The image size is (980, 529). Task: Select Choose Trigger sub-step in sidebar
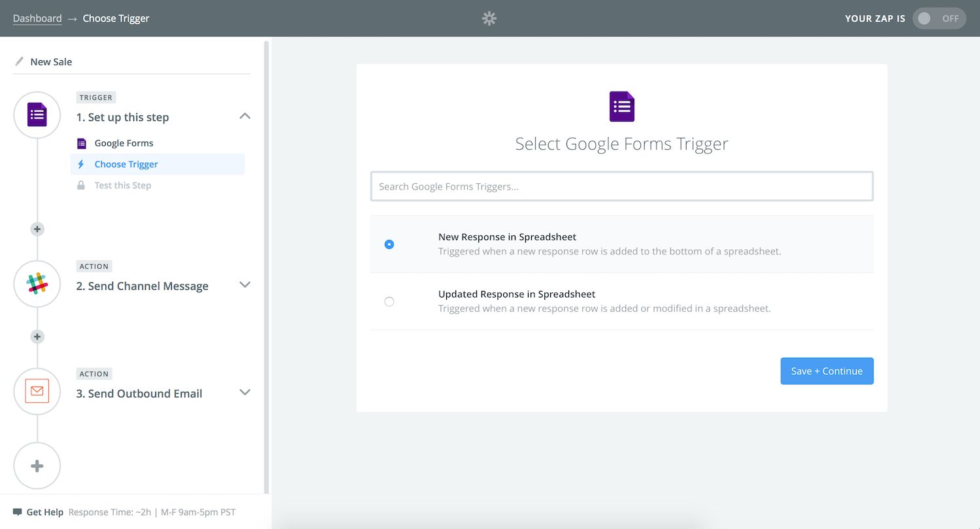126,164
